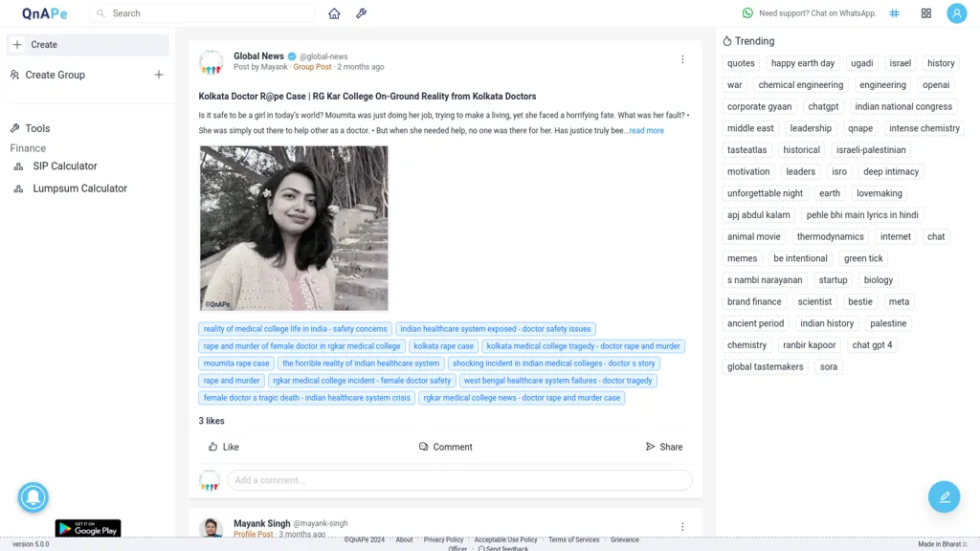Open the Global News group name
This screenshot has width=980, height=551.
(258, 56)
